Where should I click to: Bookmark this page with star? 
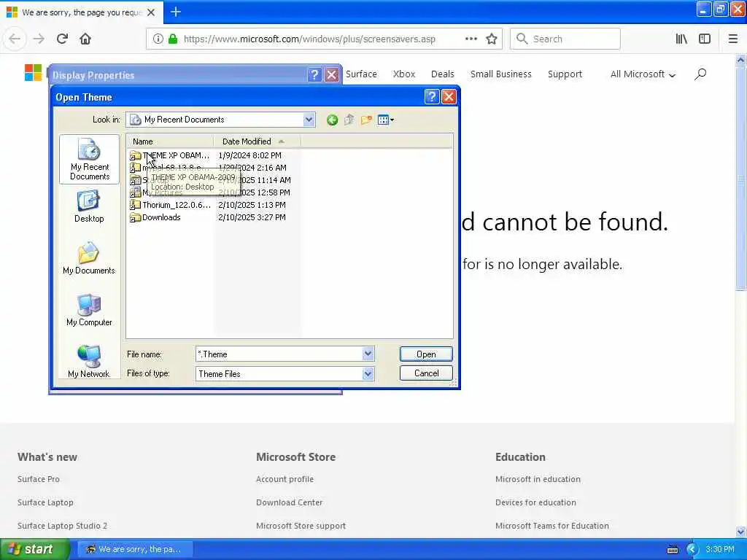[x=491, y=39]
